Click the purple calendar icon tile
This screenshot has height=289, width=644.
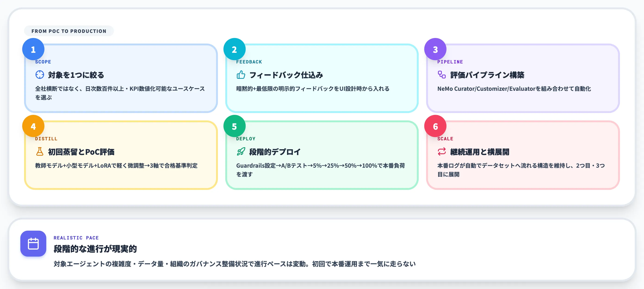tap(33, 243)
